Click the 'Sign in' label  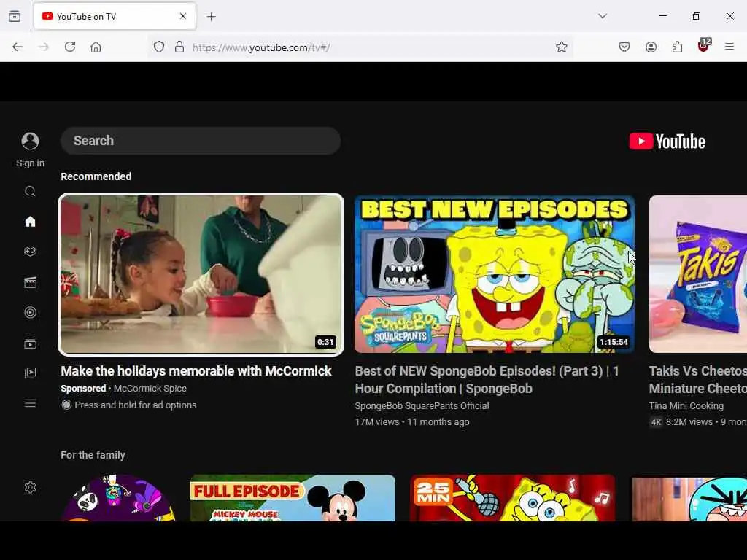click(x=30, y=163)
